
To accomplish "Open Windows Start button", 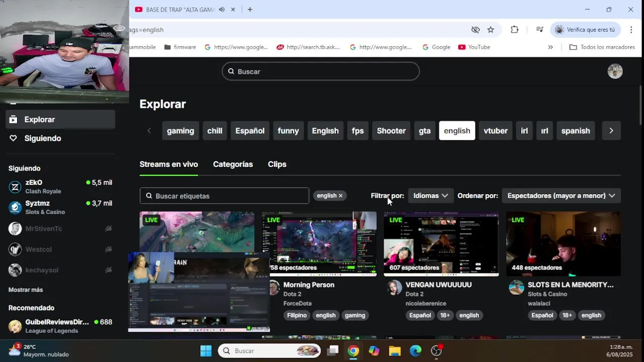I will click(206, 351).
